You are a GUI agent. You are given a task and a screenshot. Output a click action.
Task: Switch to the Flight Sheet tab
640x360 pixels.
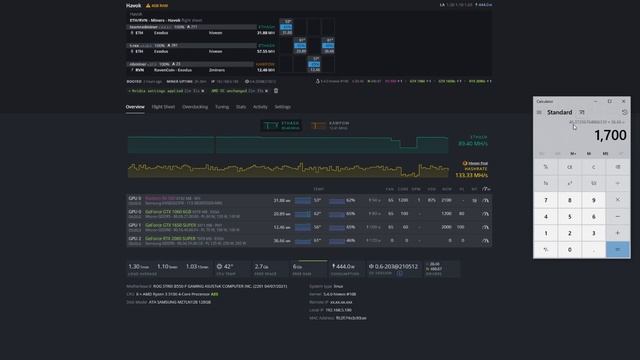click(x=163, y=107)
